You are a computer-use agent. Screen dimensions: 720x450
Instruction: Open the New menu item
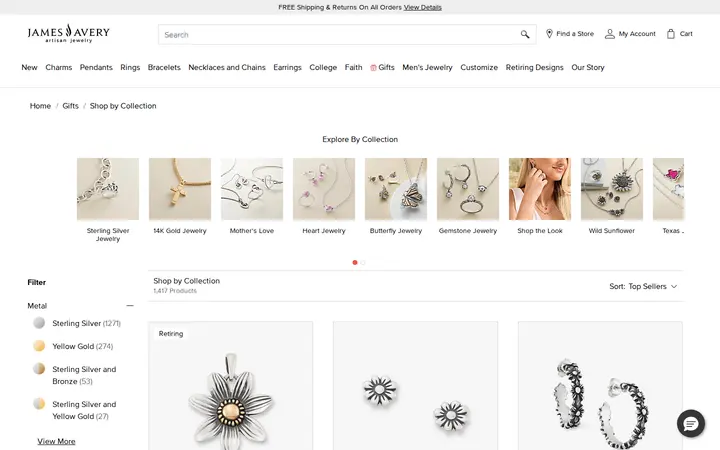29,68
